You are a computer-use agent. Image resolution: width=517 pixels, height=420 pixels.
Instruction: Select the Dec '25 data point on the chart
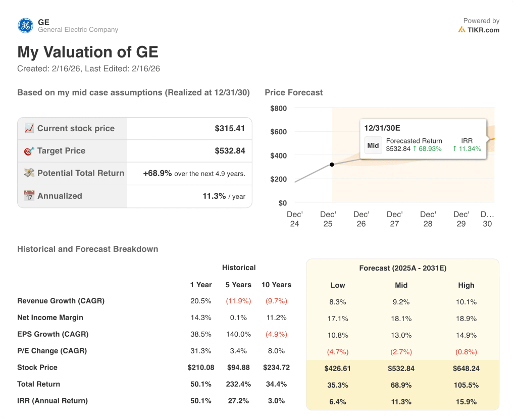pos(332,164)
